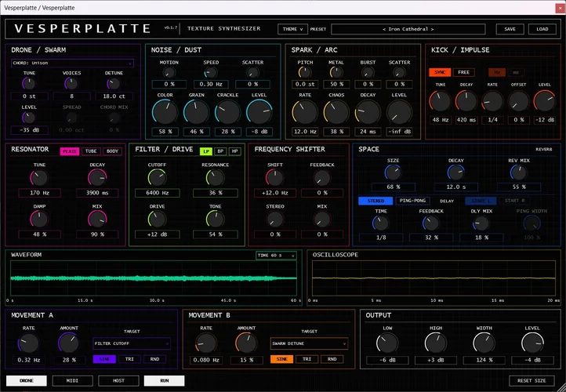The height and width of the screenshot is (392, 566).
Task: Select TRI shape in Movement A
Action: click(x=129, y=359)
